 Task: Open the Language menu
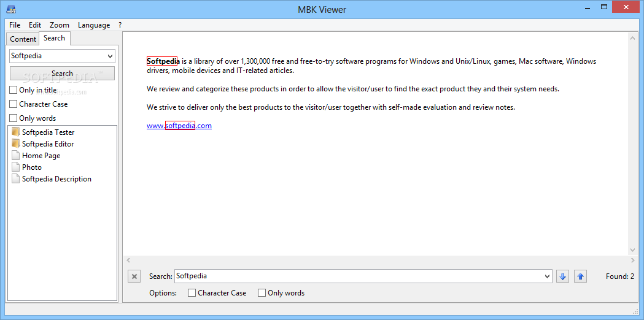coord(94,25)
